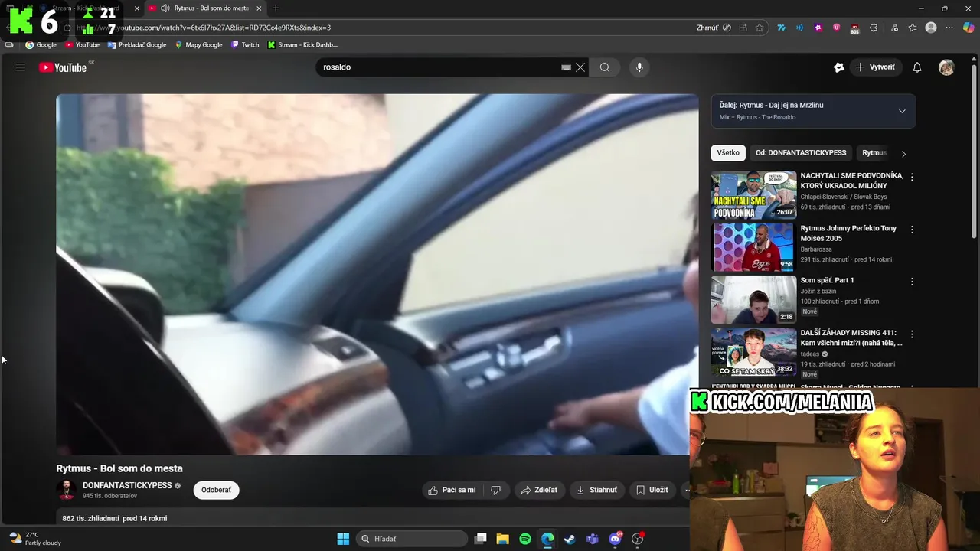Image resolution: width=980 pixels, height=551 pixels.
Task: Share video with Zdieľať button
Action: point(539,490)
